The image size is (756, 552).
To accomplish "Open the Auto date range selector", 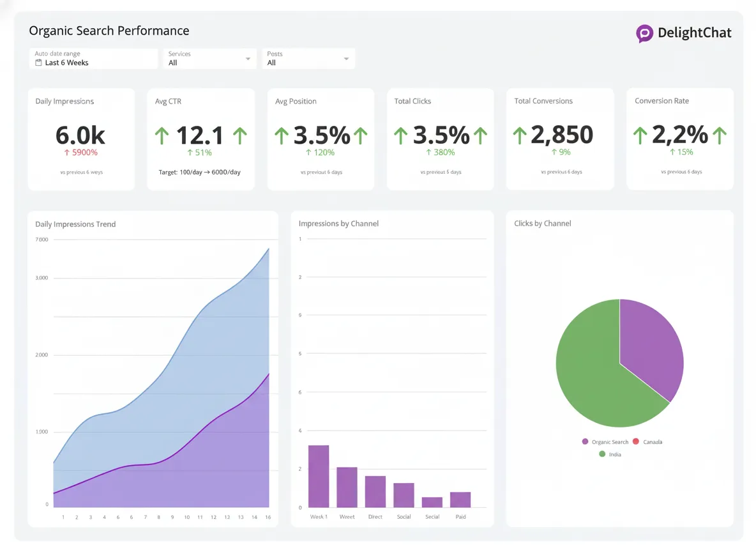I will pyautogui.click(x=93, y=59).
